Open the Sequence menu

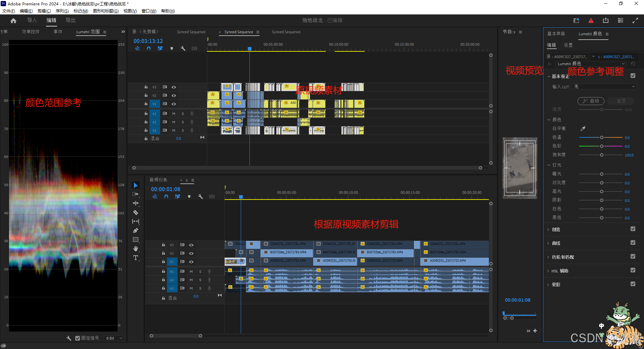pyautogui.click(x=62, y=11)
